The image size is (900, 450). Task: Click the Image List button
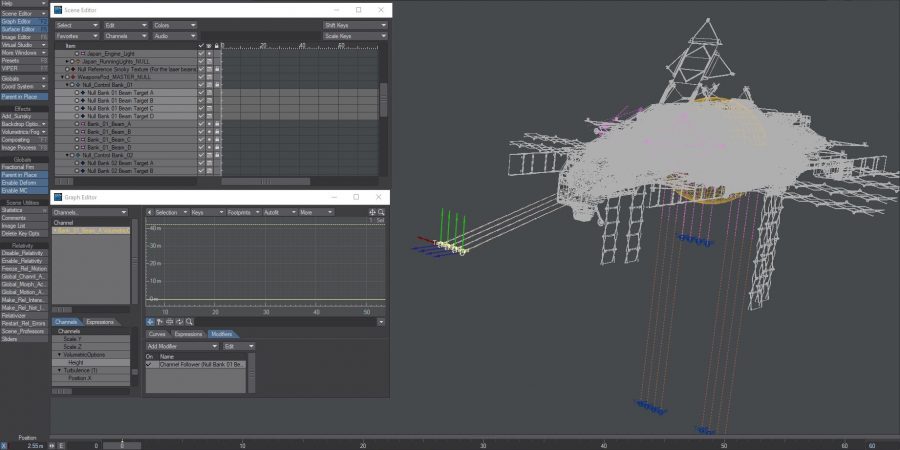14,226
